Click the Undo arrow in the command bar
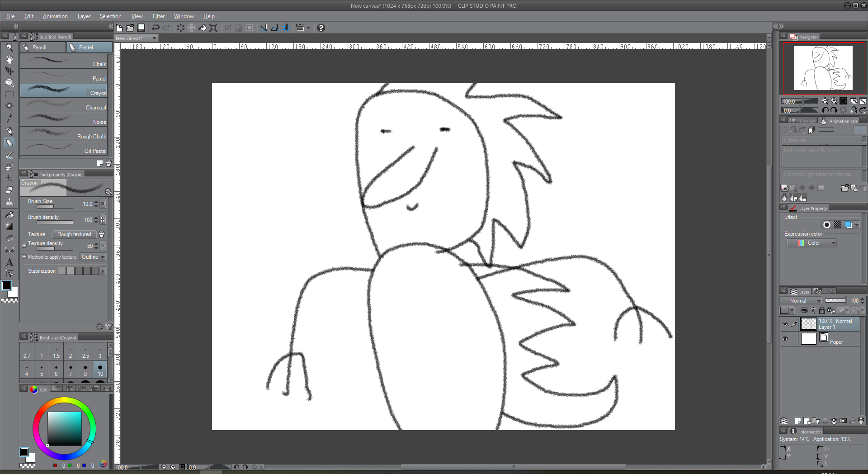This screenshot has width=868, height=474. point(156,28)
